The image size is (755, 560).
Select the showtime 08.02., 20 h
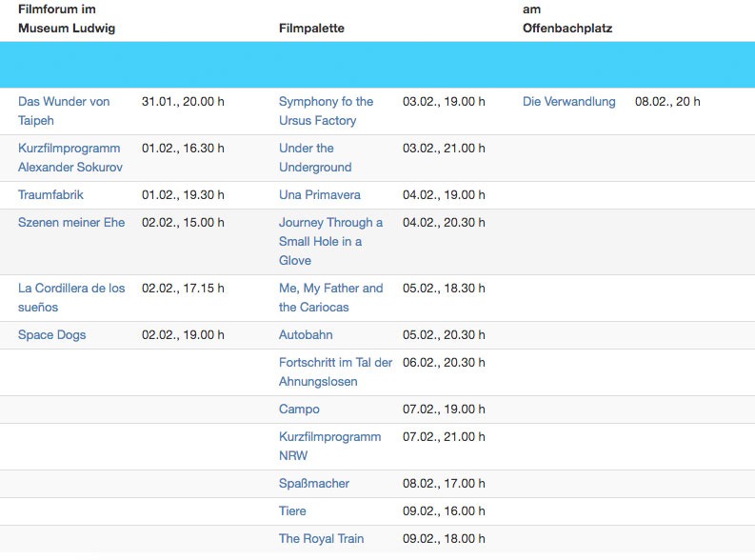point(667,102)
